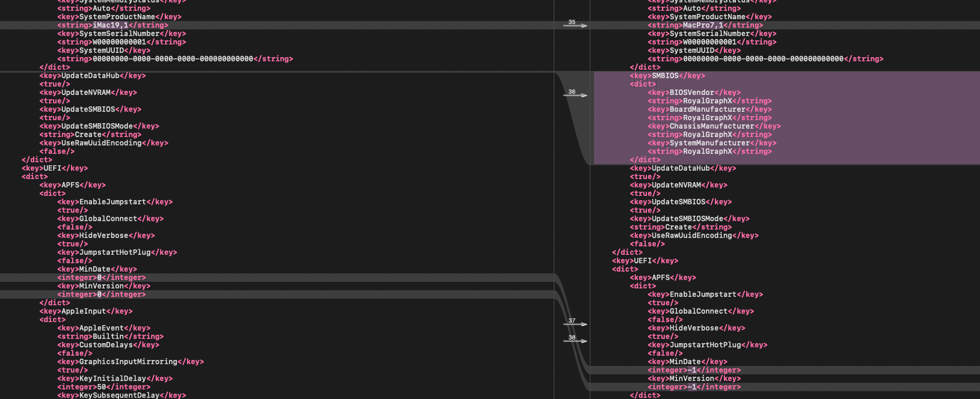Image resolution: width=980 pixels, height=399 pixels.
Task: Select the Create string in the left pane
Action: 91,135
